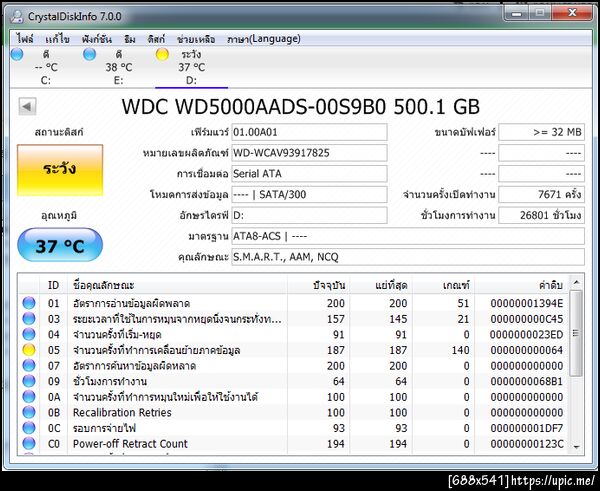Click the เกณฑ์ column header
The image size is (600, 491).
click(x=443, y=285)
